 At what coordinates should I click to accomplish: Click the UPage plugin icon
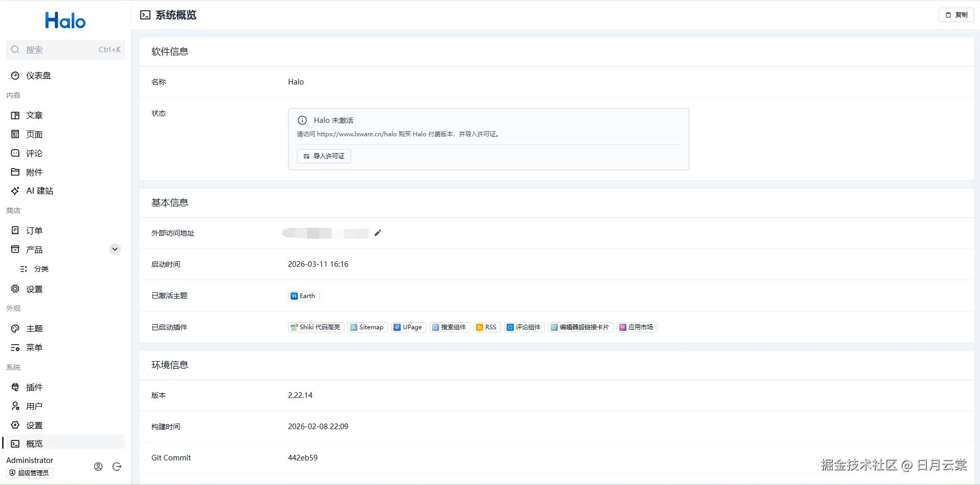pos(397,327)
